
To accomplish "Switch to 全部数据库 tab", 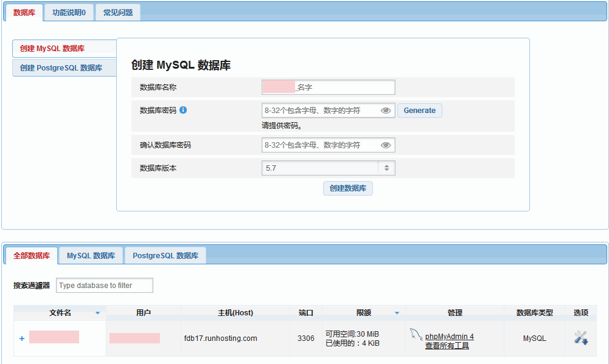I will [x=32, y=256].
